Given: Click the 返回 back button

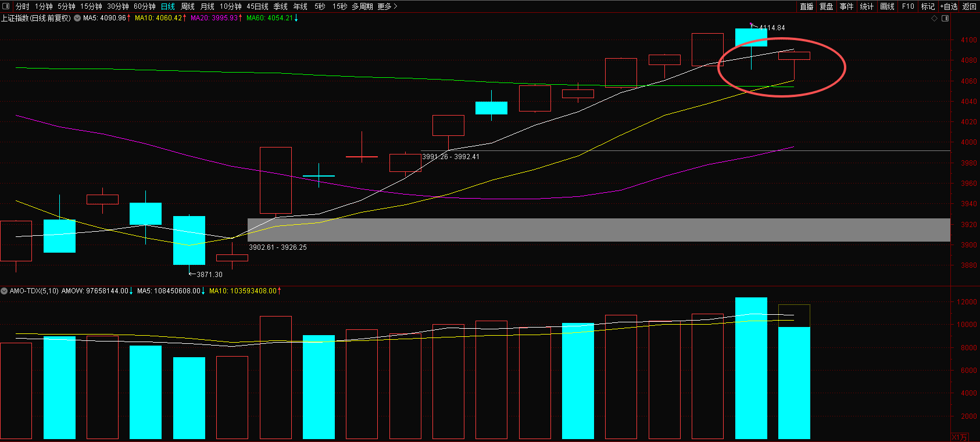Looking at the screenshot, I should point(970,6).
